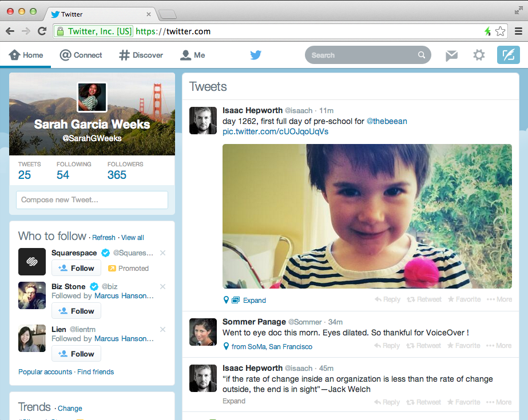
Task: Click the Twitter bird logo
Action: pyautogui.click(x=255, y=55)
